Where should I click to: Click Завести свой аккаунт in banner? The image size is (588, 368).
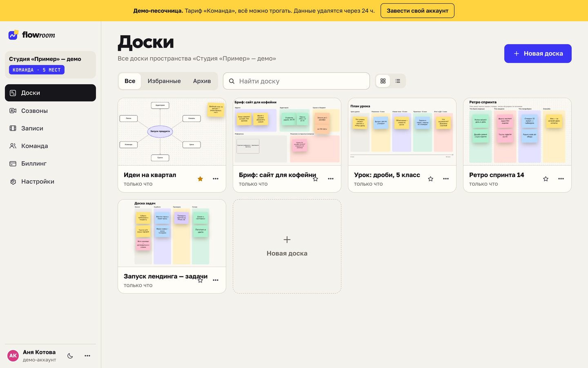pyautogui.click(x=417, y=11)
